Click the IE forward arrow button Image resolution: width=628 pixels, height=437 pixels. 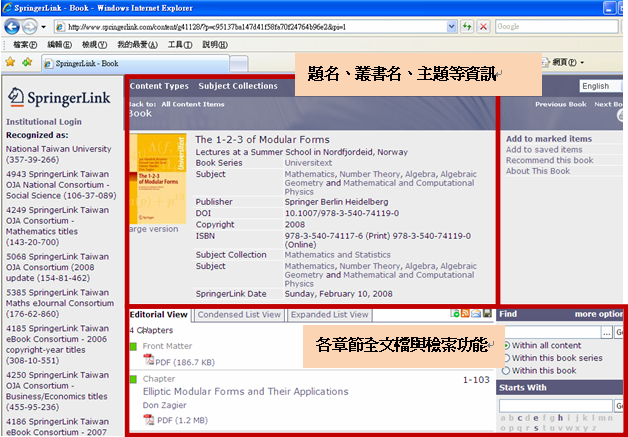point(29,27)
